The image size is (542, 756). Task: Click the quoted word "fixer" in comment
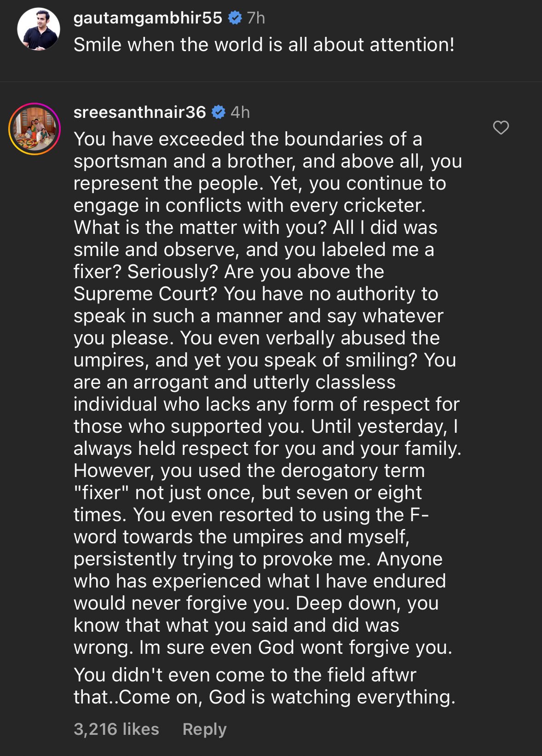(x=101, y=493)
